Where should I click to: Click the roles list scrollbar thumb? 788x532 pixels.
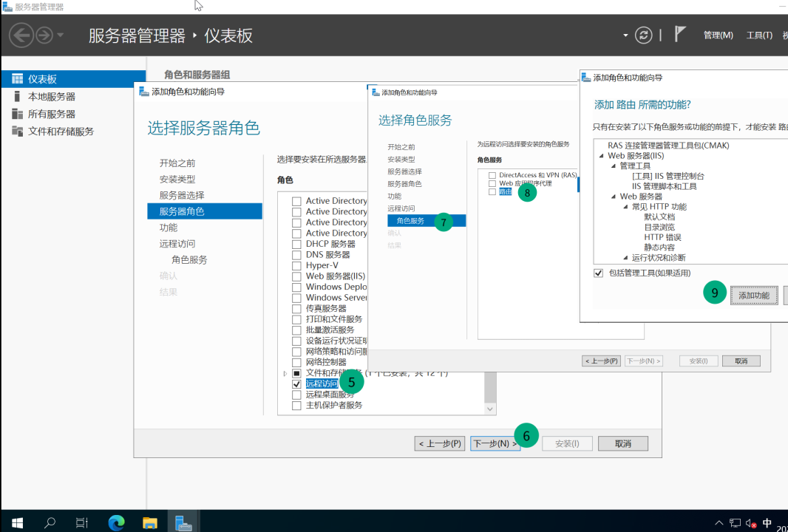490,387
